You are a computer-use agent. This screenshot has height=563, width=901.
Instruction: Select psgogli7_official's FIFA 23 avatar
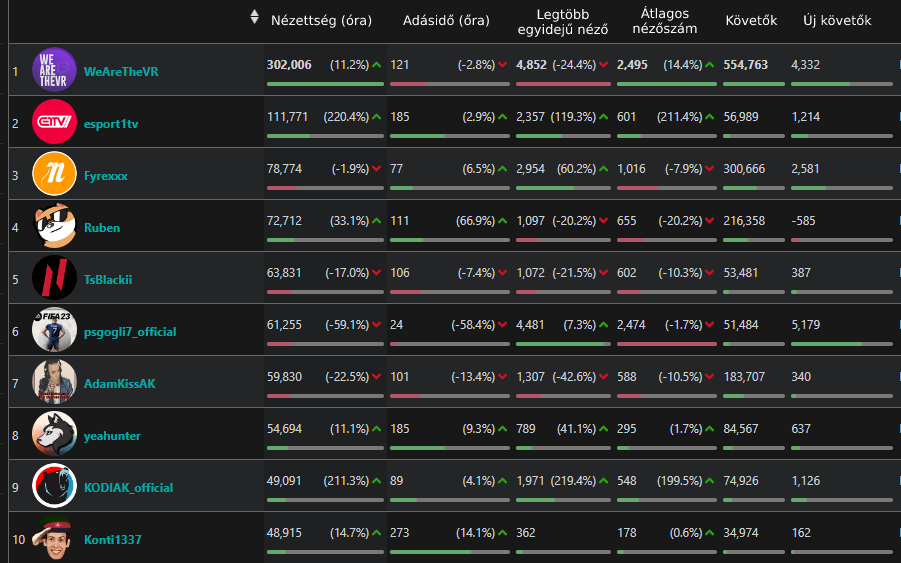pyautogui.click(x=54, y=331)
